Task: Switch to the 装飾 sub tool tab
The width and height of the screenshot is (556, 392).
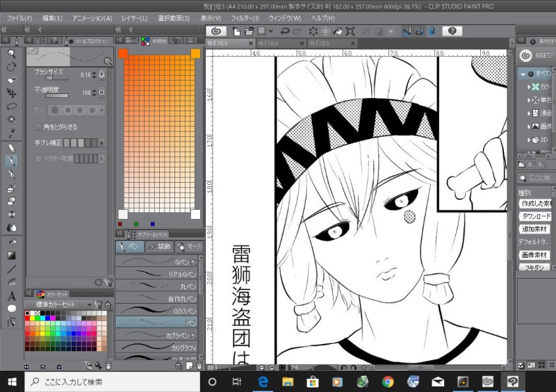Action: [x=159, y=246]
